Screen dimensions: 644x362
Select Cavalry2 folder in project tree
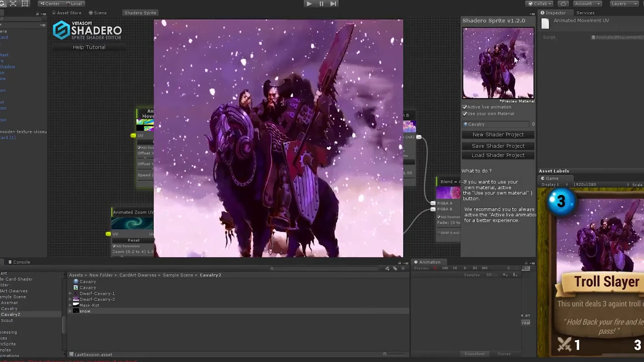[11, 315]
